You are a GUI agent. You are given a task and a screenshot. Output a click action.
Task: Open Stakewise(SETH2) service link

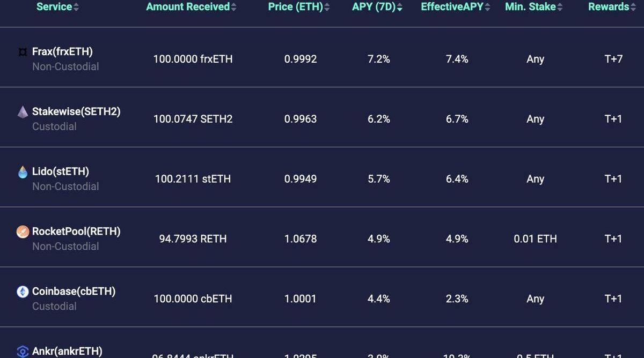click(76, 112)
